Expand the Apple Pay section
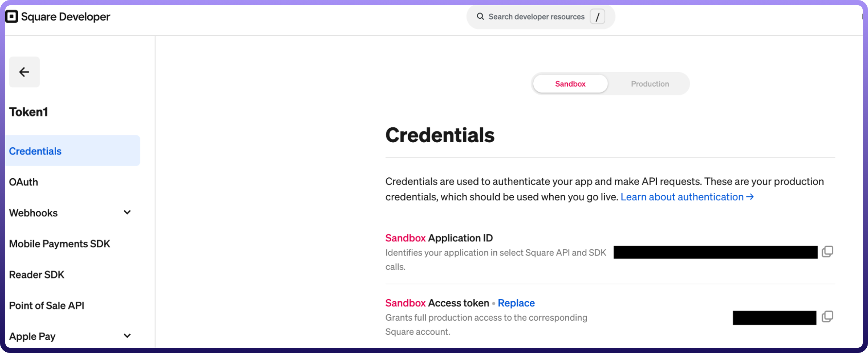Image resolution: width=868 pixels, height=353 pixels. tap(127, 336)
